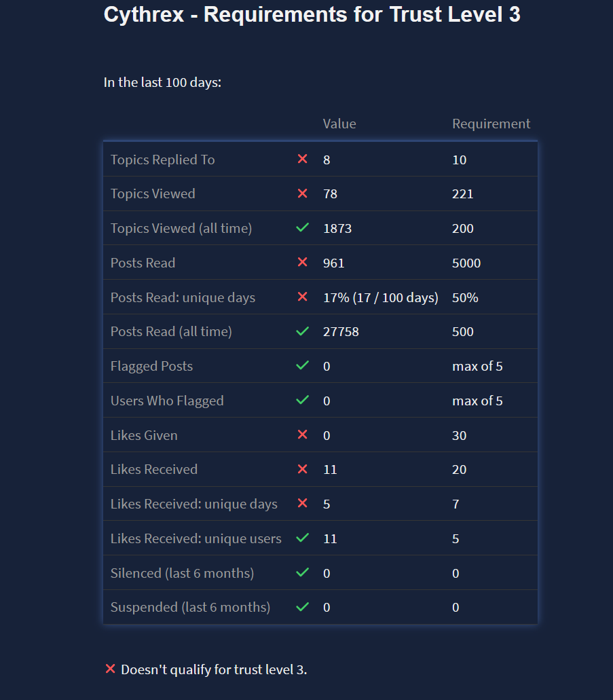Click the red X beside Likes Received
Viewport: 613px width, 700px height.
[303, 469]
